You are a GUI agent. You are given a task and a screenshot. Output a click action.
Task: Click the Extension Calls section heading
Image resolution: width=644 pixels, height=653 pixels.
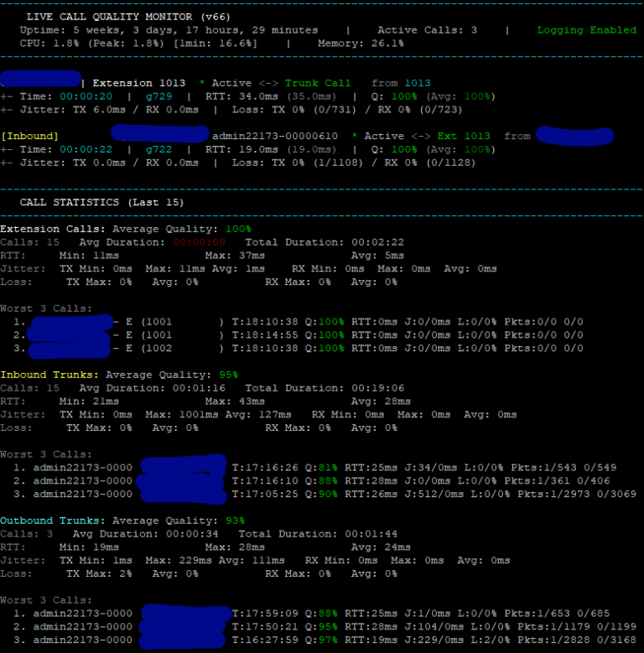pos(53,229)
